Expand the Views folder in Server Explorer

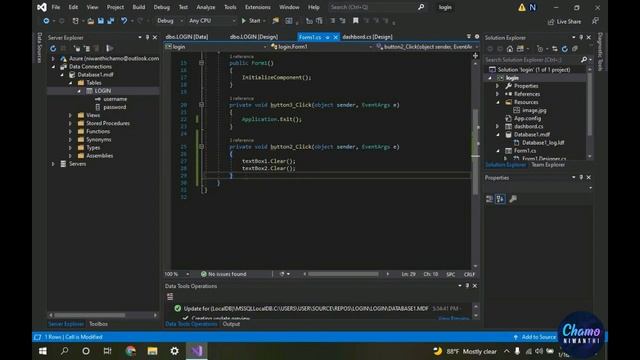70,116
